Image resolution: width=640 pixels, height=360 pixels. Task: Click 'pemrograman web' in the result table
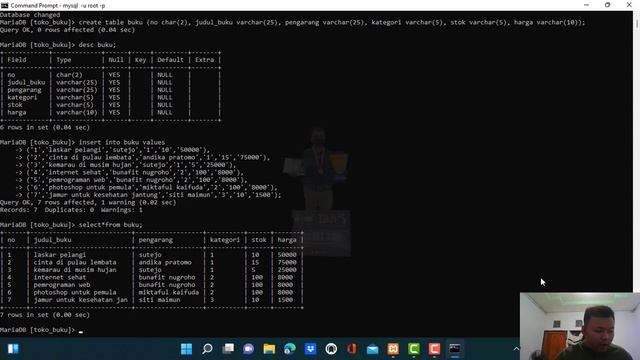(62, 285)
